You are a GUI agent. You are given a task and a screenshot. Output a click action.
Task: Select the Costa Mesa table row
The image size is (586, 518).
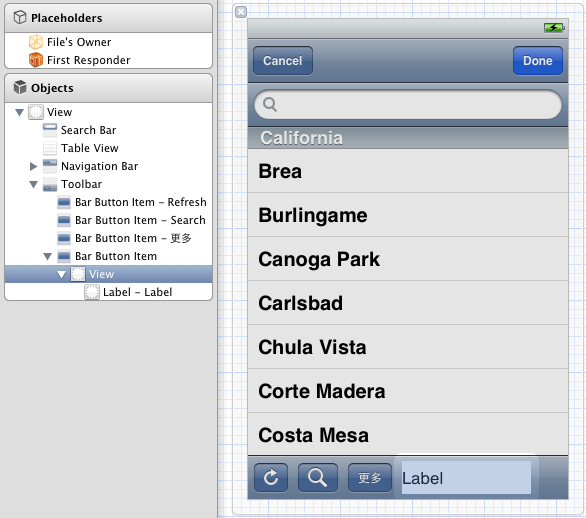408,434
